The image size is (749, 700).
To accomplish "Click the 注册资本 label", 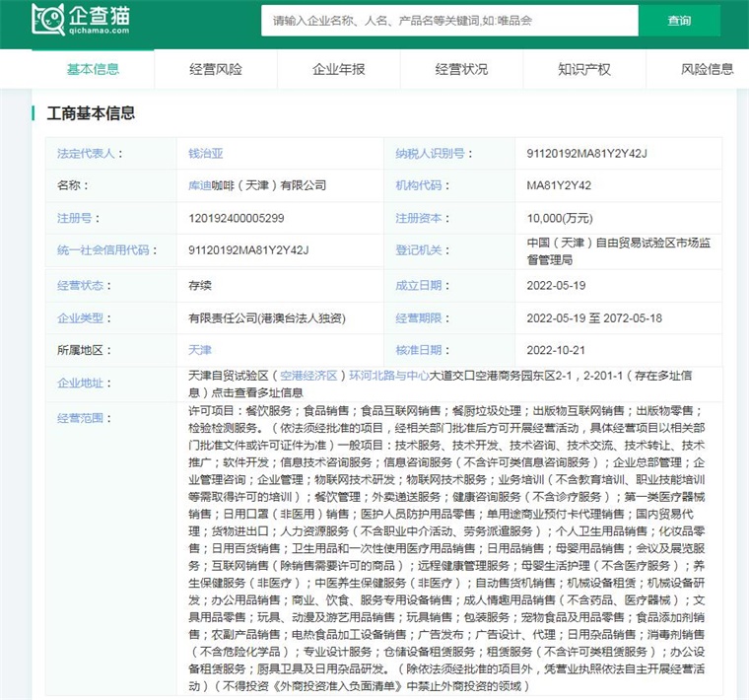I will click(422, 218).
